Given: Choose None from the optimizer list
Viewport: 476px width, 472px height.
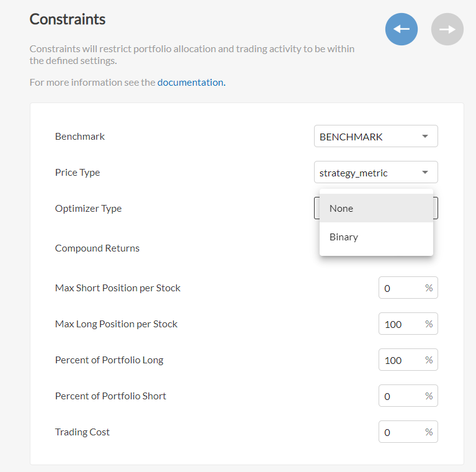Looking at the screenshot, I should coord(376,208).
